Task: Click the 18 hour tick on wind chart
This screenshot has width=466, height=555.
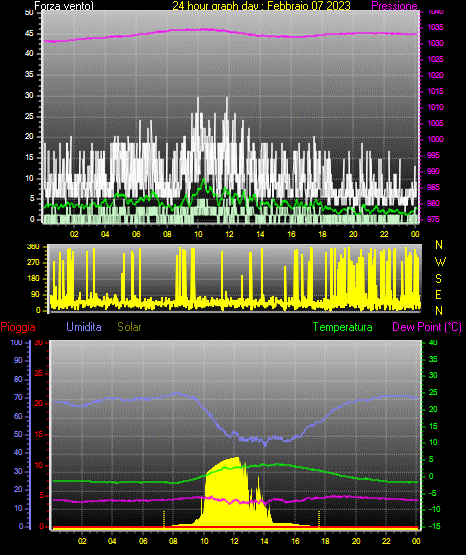Action: (x=322, y=234)
